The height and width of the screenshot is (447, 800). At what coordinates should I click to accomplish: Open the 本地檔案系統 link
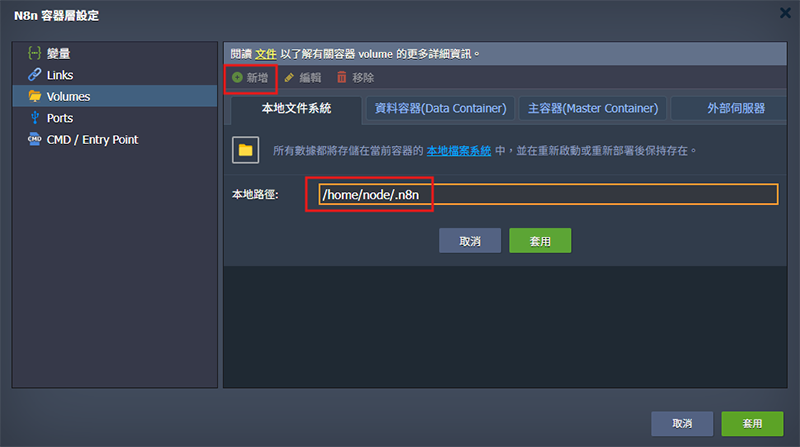459,151
